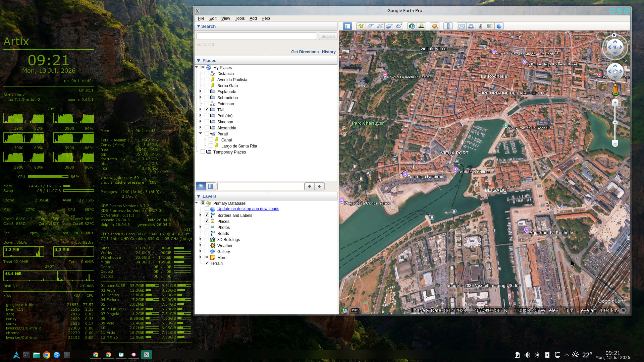Open the Artix application launcher
The height and width of the screenshot is (362, 644).
16,355
